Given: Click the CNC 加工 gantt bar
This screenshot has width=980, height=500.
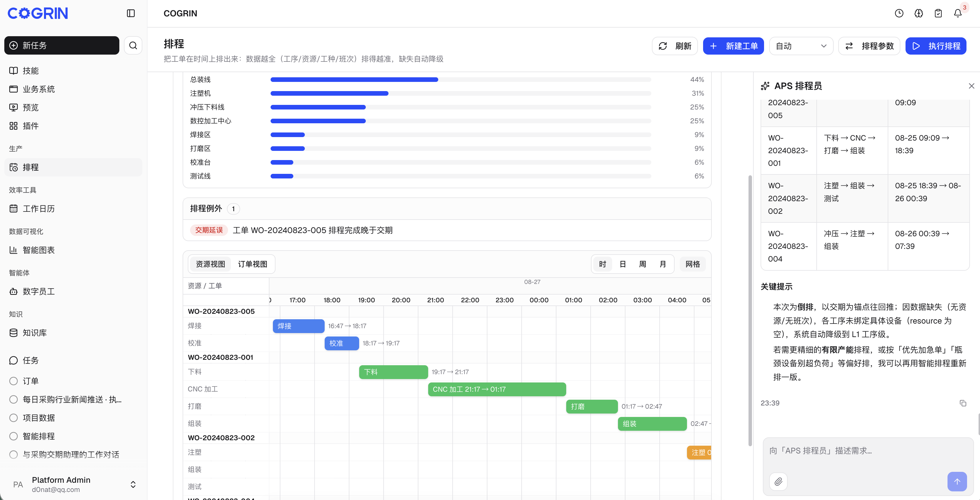Looking at the screenshot, I should pyautogui.click(x=497, y=389).
